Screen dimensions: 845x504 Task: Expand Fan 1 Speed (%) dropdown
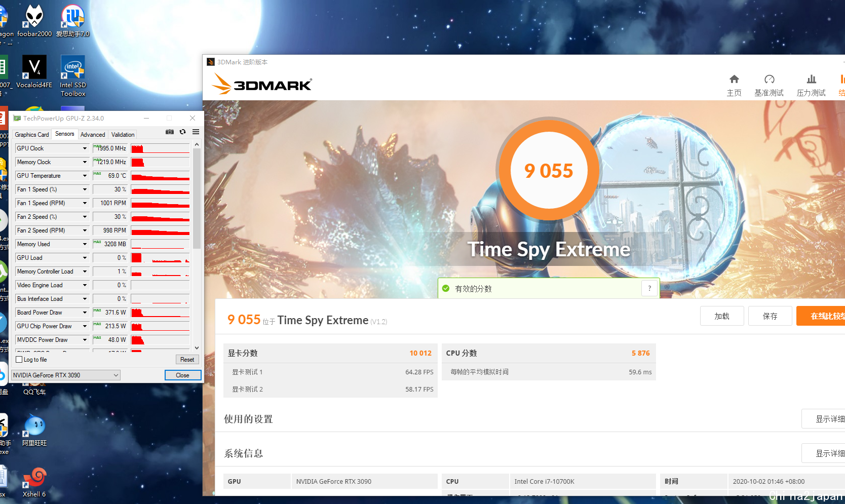[85, 189]
